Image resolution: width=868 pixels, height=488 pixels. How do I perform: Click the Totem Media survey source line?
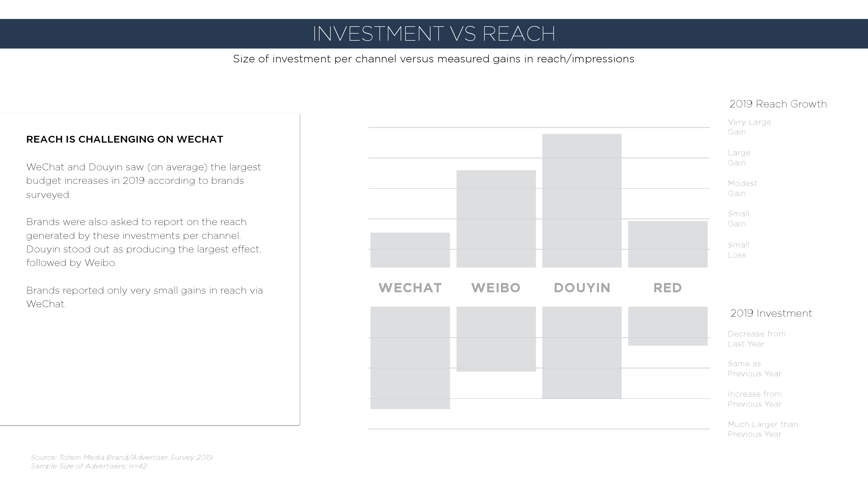121,458
